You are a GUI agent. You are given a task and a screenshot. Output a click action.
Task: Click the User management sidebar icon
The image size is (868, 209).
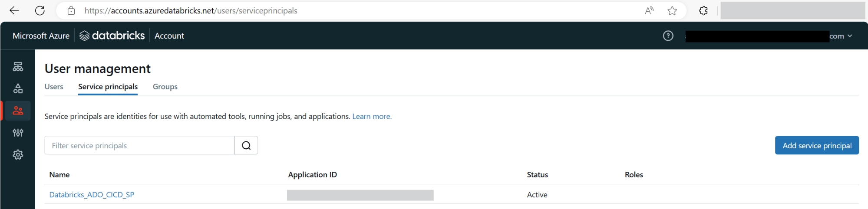click(18, 111)
